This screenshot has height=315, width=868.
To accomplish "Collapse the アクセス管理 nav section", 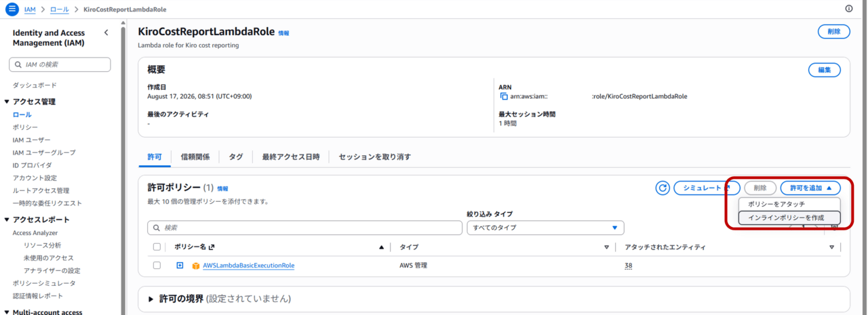I will point(7,102).
